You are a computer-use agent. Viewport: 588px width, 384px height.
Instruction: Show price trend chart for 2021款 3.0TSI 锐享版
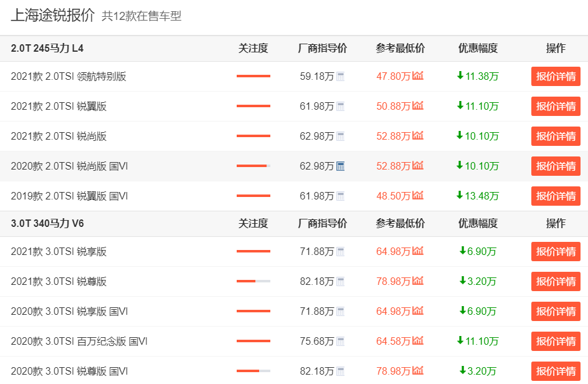(418, 251)
